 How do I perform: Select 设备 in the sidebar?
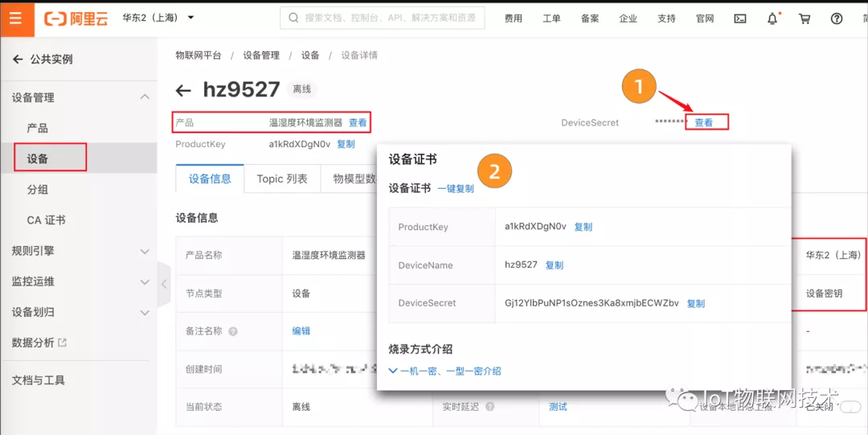(x=38, y=159)
